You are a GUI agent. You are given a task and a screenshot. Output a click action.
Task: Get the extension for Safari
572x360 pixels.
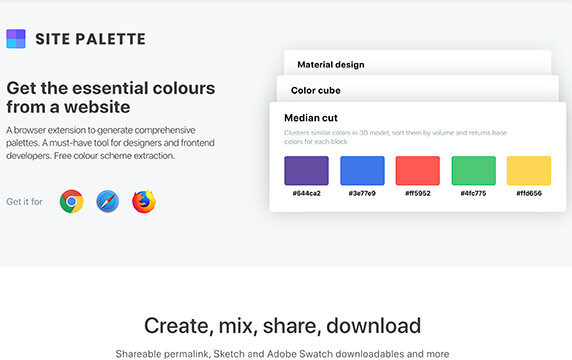(108, 201)
